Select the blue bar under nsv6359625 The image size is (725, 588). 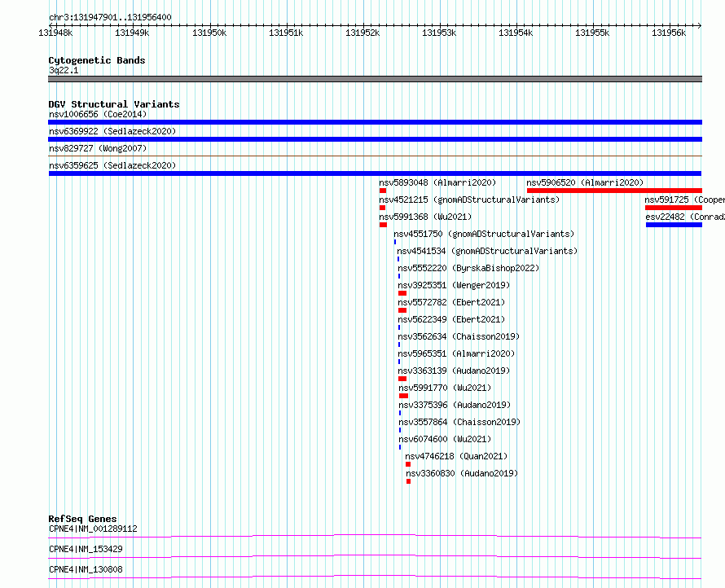point(375,173)
